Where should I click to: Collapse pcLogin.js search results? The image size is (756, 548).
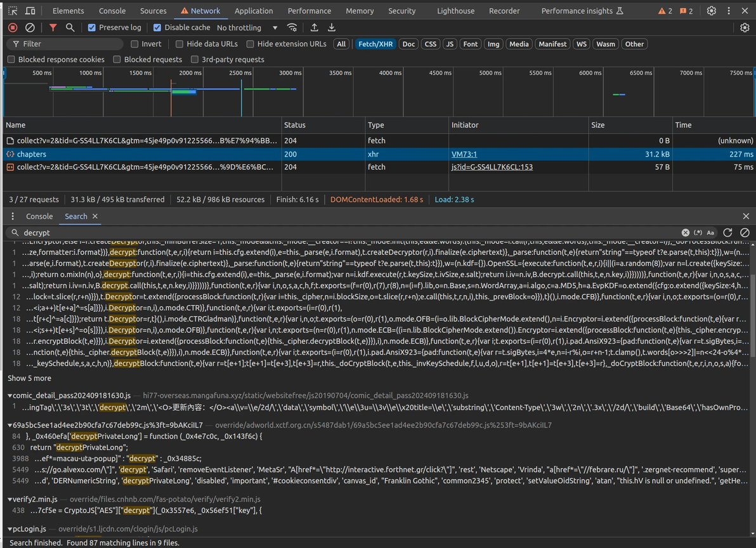pyautogui.click(x=10, y=529)
